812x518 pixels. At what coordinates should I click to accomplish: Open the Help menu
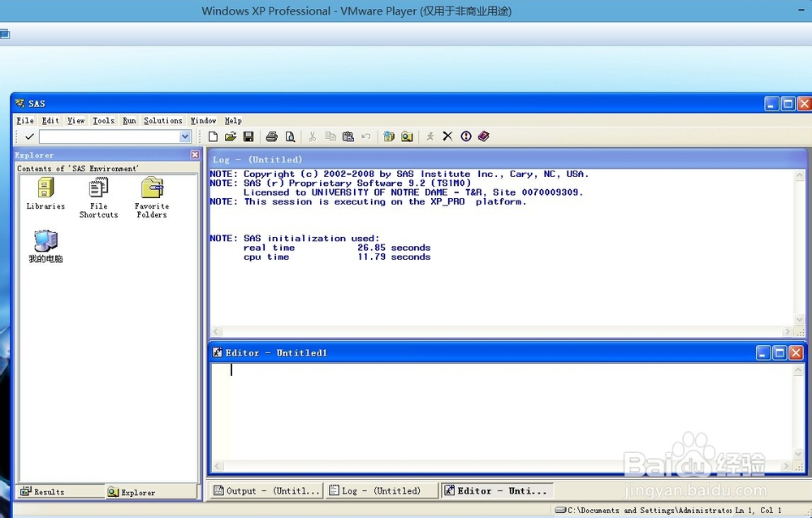[x=233, y=121]
